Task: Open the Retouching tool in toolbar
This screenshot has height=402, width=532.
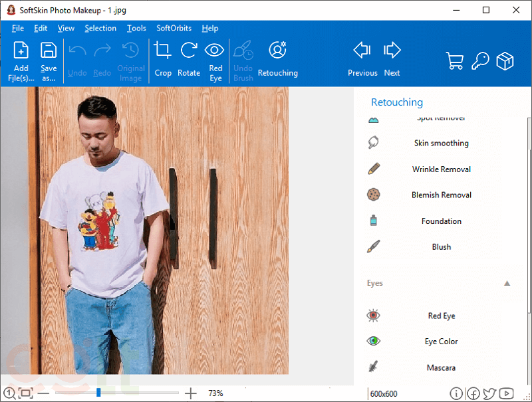Action: tap(277, 51)
